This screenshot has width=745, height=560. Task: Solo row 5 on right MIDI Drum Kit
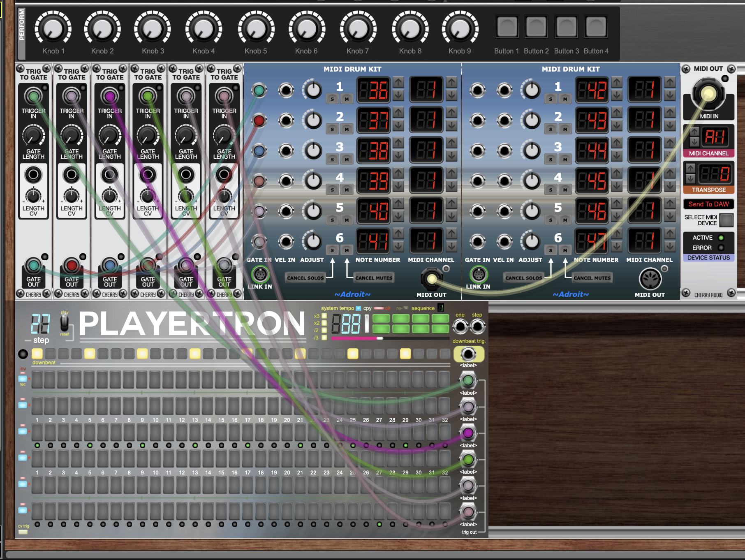pos(551,220)
